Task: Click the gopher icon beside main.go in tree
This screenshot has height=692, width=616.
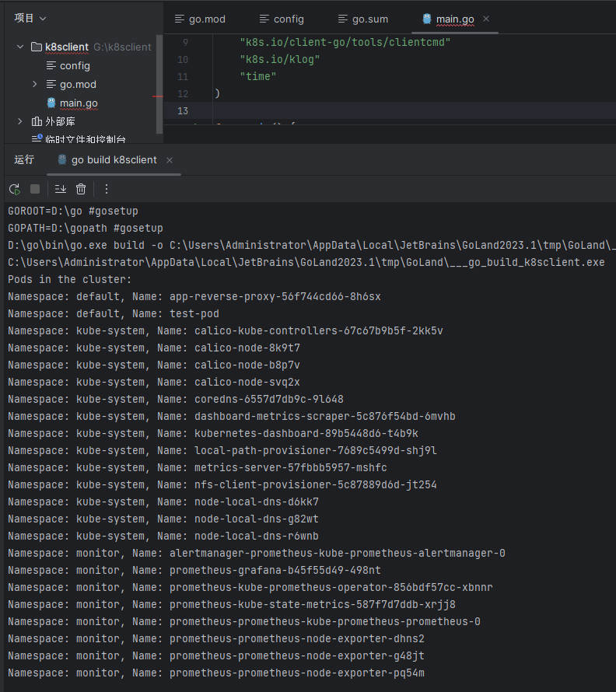Action: point(51,103)
